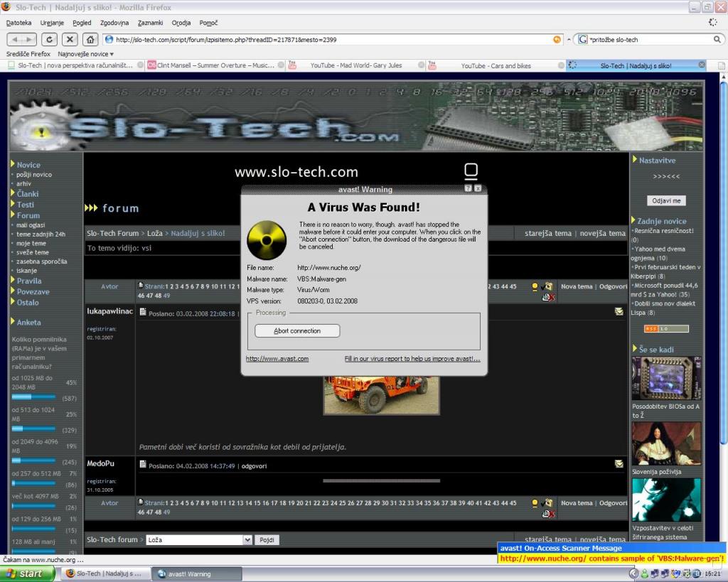728x582 pixels.
Task: Open odgovori link in MedoPu post
Action: [x=254, y=466]
